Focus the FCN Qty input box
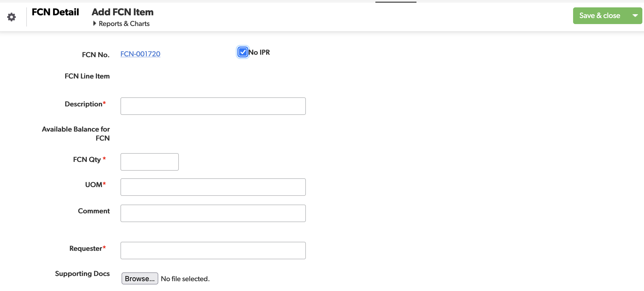 click(x=150, y=162)
